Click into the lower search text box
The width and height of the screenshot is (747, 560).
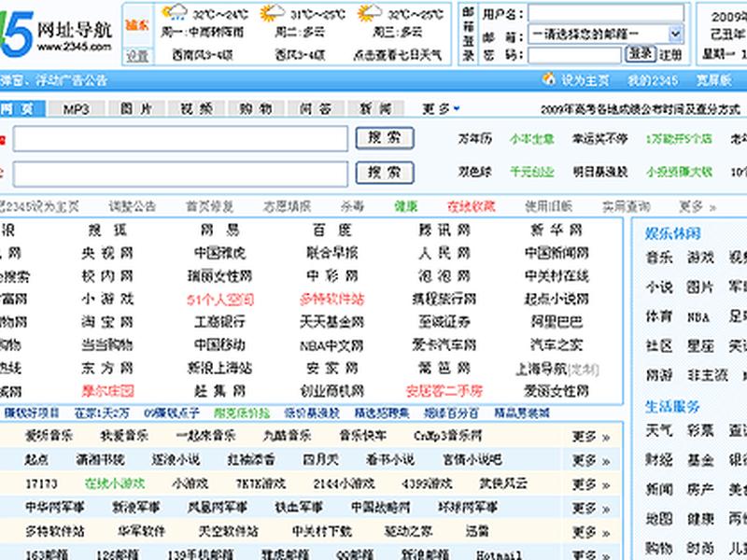(180, 174)
